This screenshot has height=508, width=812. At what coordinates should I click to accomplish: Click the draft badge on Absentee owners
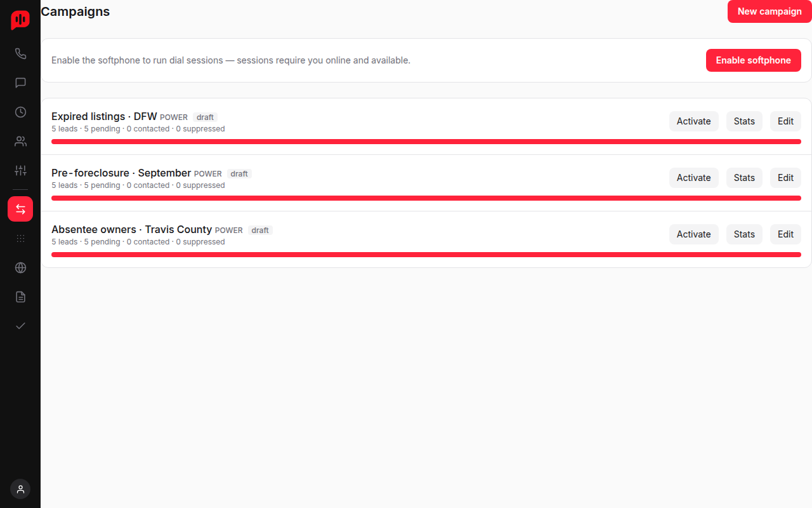coord(260,231)
